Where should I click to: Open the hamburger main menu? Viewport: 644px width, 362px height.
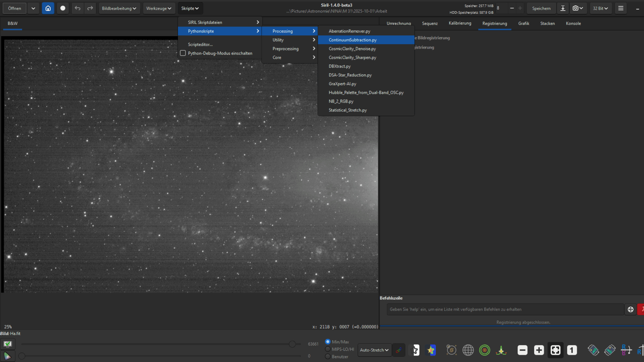pyautogui.click(x=621, y=8)
